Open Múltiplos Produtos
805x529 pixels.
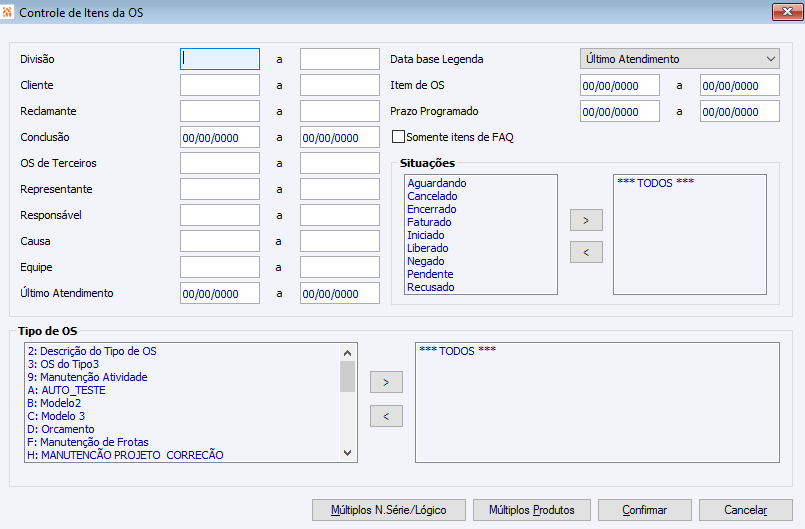click(531, 510)
